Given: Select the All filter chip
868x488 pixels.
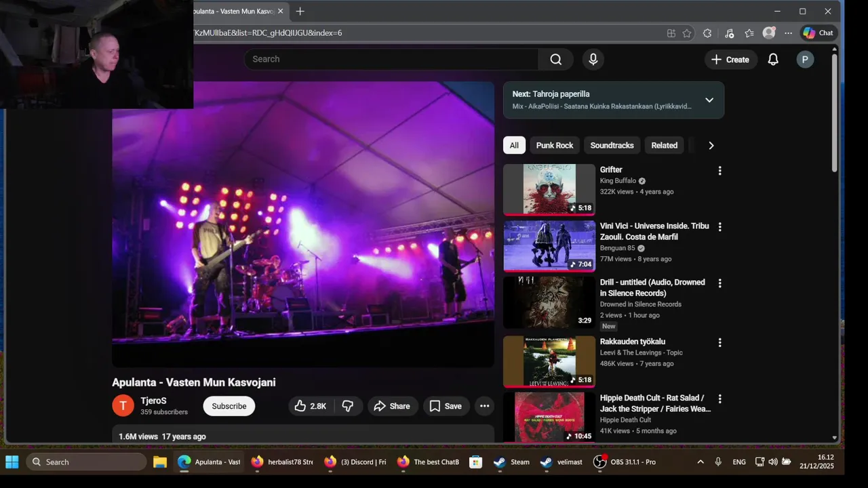Looking at the screenshot, I should click(514, 145).
